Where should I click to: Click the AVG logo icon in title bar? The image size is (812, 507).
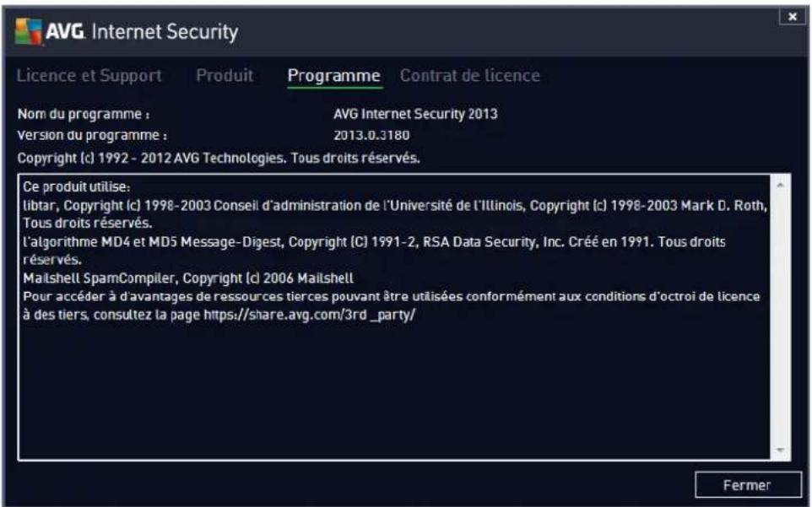click(x=28, y=31)
